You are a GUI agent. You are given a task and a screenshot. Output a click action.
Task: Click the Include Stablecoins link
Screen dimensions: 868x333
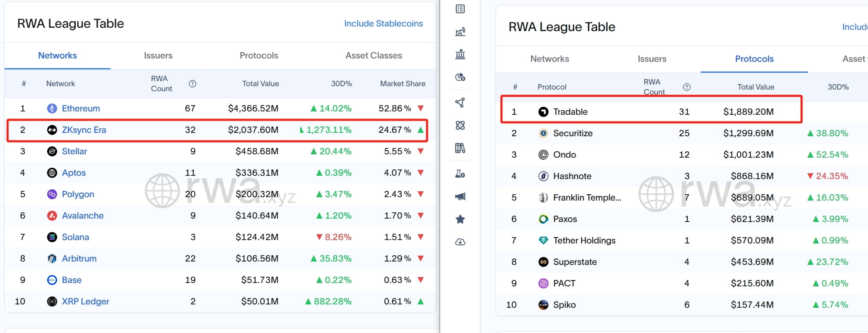[383, 24]
